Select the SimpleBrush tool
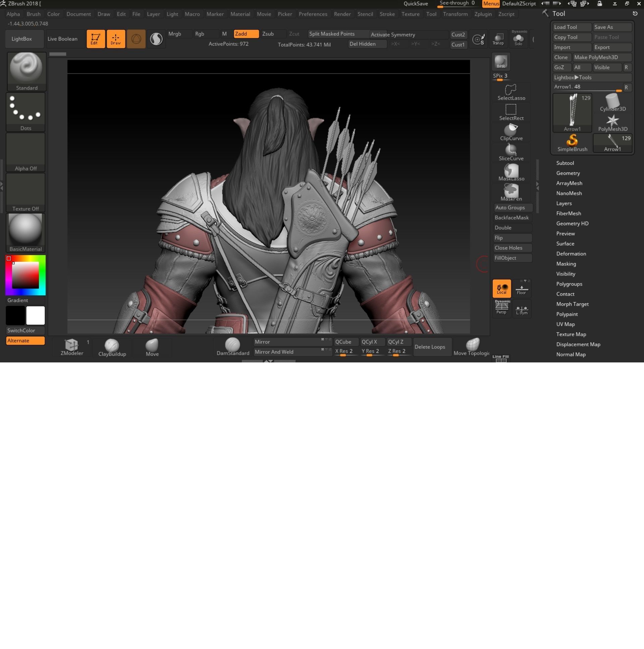 coord(572,143)
